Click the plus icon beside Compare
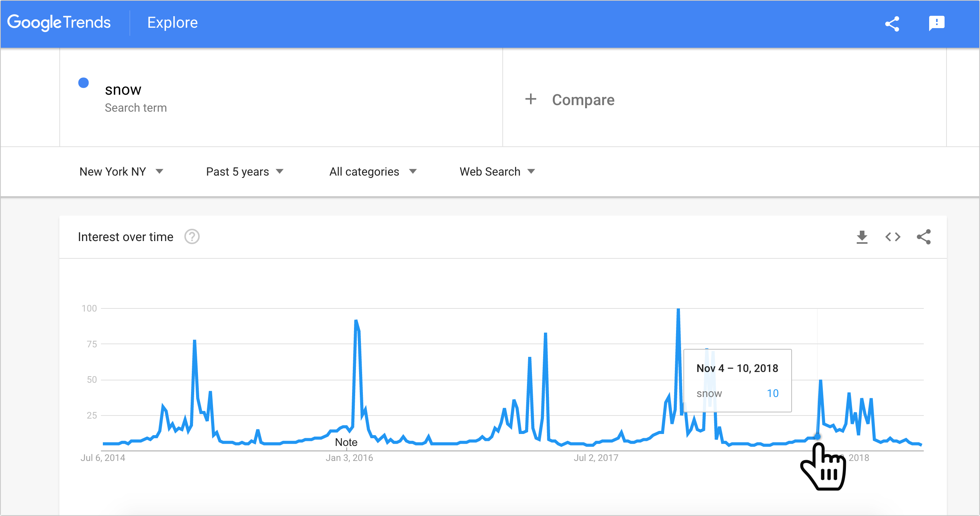The image size is (980, 516). pos(531,99)
